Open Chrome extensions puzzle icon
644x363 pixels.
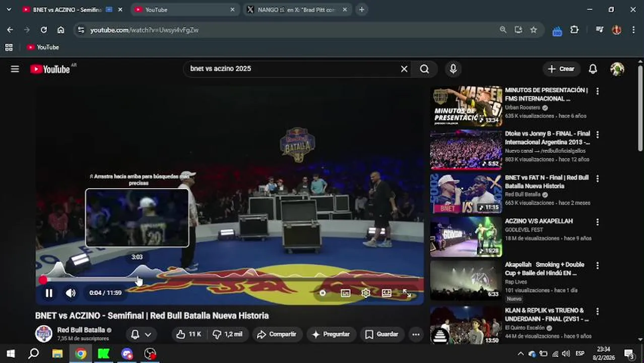tap(574, 30)
